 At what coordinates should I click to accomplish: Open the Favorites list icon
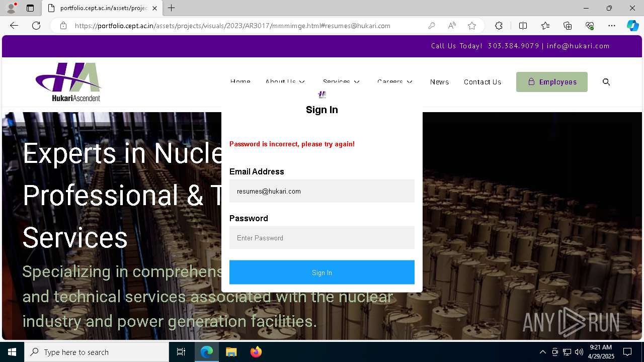pos(545,26)
